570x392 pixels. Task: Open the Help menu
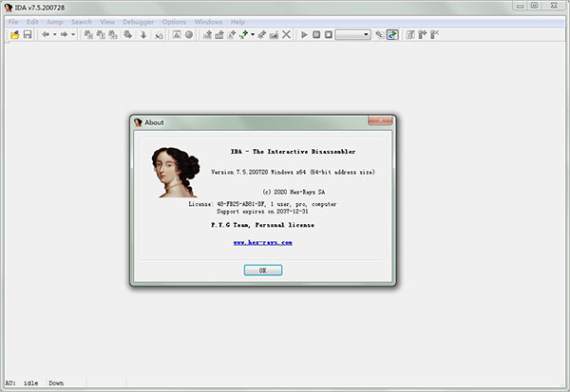pyautogui.click(x=237, y=22)
